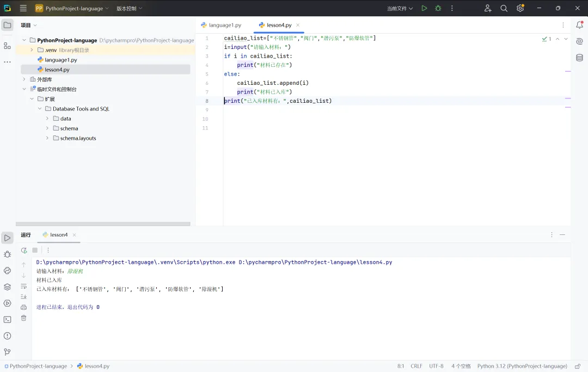Expand the schema.layouts folder
588x372 pixels.
pyautogui.click(x=47, y=138)
